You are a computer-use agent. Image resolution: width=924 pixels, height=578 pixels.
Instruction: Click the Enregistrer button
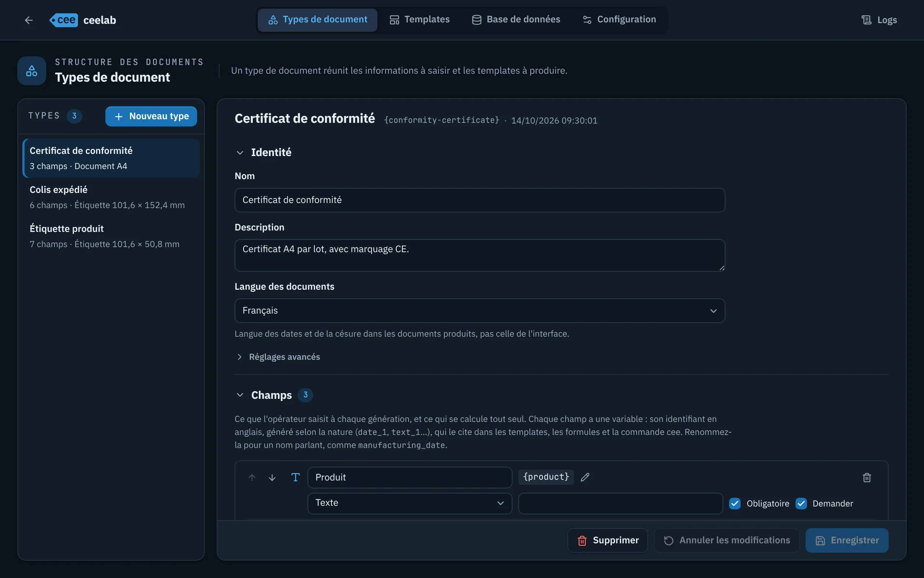tap(847, 540)
